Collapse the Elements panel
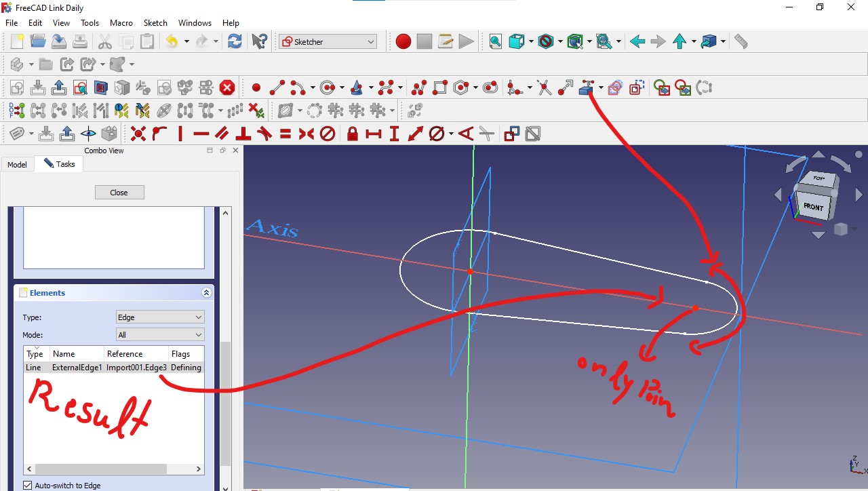The image size is (868, 491). click(x=206, y=292)
